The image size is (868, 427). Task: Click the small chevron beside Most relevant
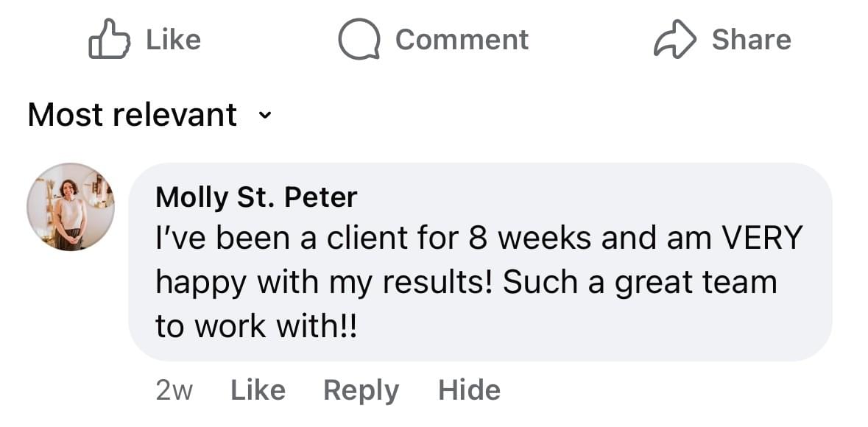(266, 116)
